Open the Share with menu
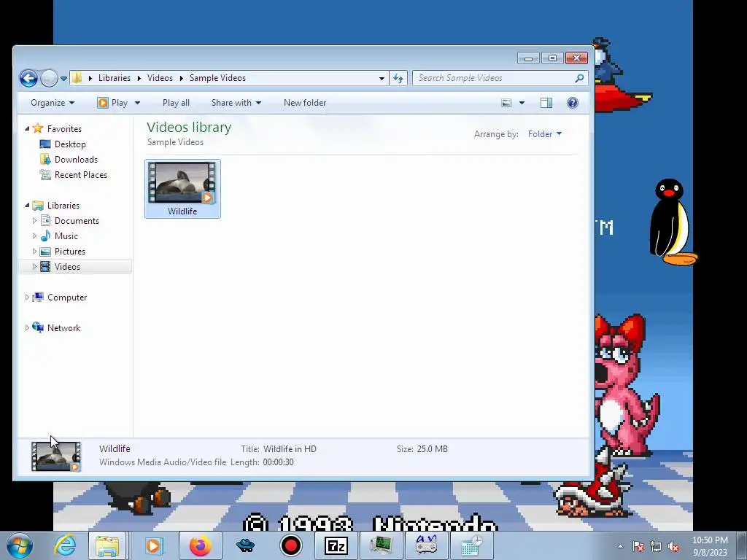 [236, 103]
